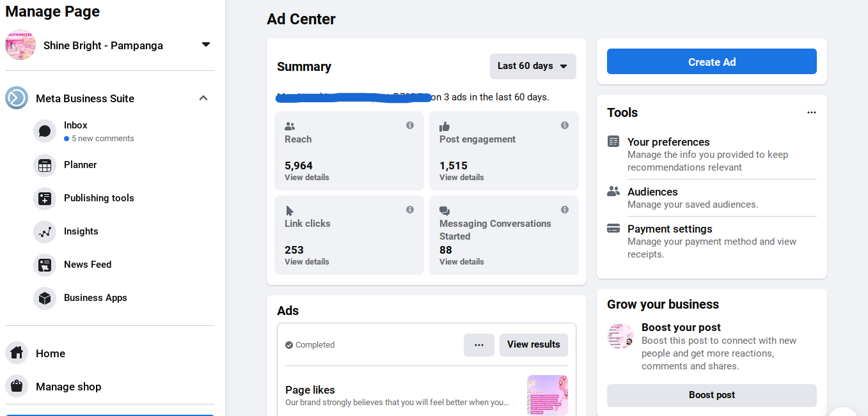The image size is (868, 416).
Task: Click the Messaging Conversations chat icon
Action: pyautogui.click(x=445, y=211)
